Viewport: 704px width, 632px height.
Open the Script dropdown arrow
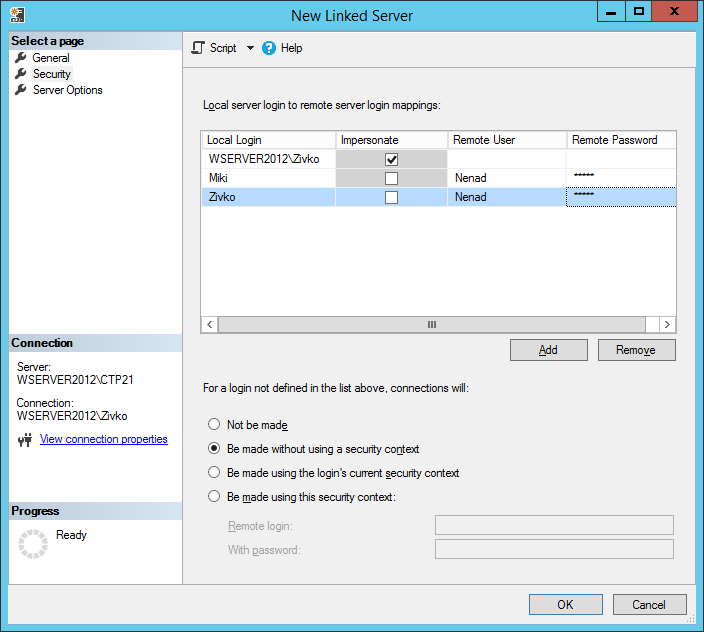pos(250,48)
